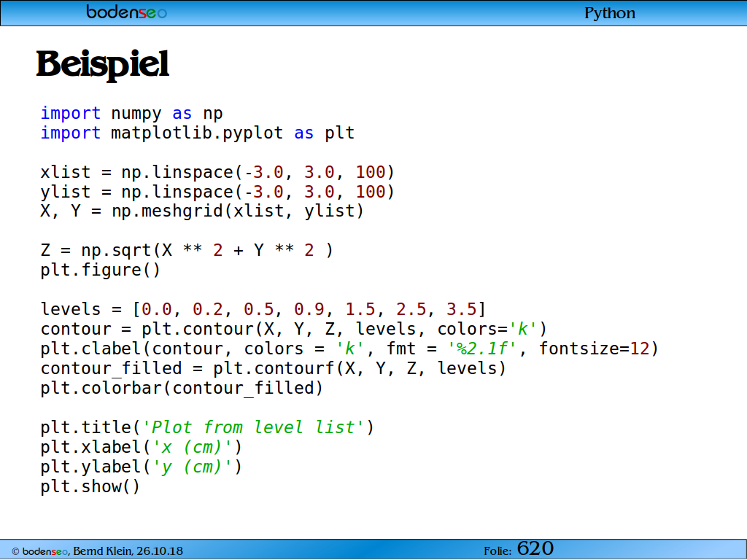The height and width of the screenshot is (560, 747).
Task: Click the line 'import numpy as np'
Action: tap(131, 114)
